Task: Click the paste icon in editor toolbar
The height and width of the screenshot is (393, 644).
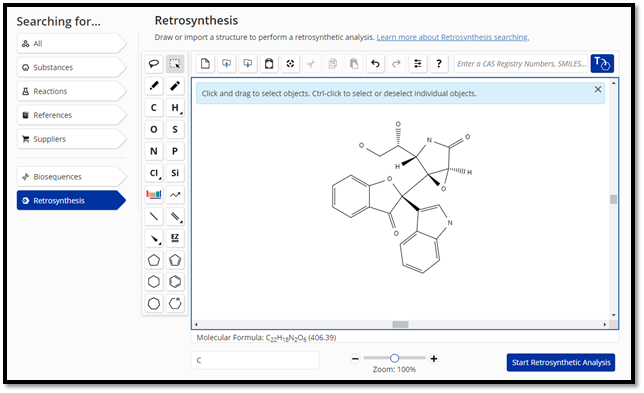Action: coord(354,64)
